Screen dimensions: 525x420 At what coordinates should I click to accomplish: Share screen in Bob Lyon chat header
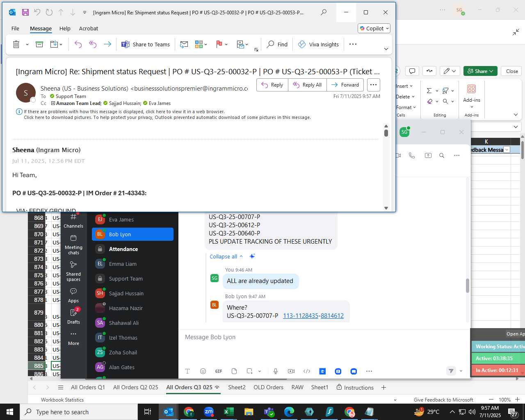[428, 155]
